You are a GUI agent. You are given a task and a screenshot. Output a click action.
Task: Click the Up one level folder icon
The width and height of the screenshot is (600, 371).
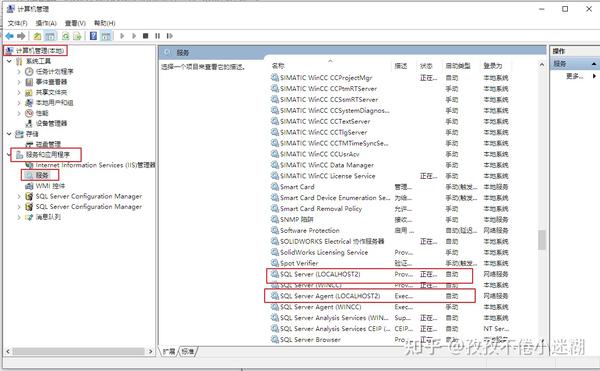click(37, 36)
